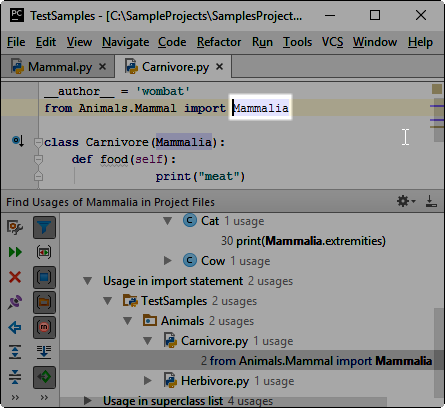The image size is (445, 408).
Task: Open the Help menu
Action: coord(420,42)
